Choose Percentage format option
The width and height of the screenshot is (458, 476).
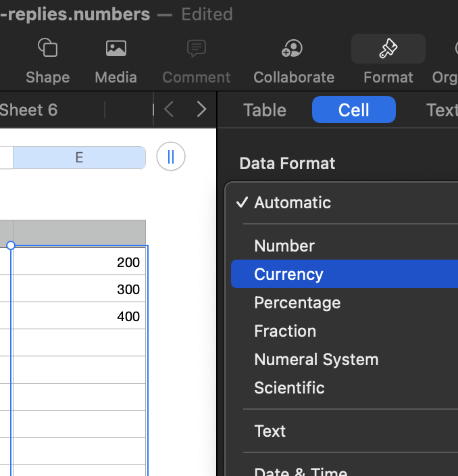[297, 303]
